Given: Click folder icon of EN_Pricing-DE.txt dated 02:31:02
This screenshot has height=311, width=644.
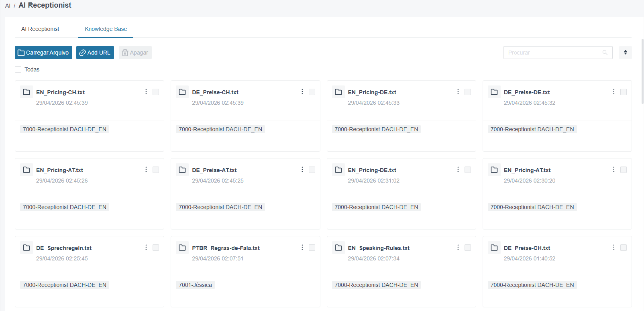Looking at the screenshot, I should 338,170.
